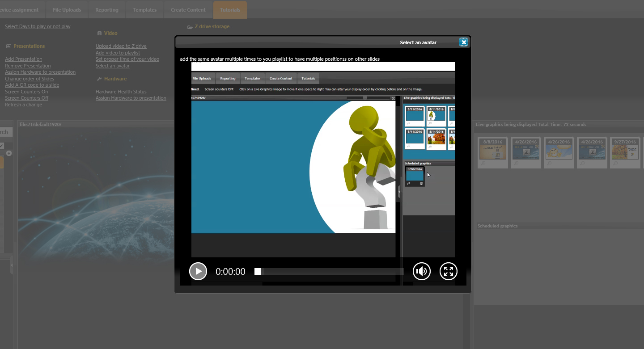The image size is (644, 349).
Task: Open Select Days to play or not play
Action: click(38, 26)
